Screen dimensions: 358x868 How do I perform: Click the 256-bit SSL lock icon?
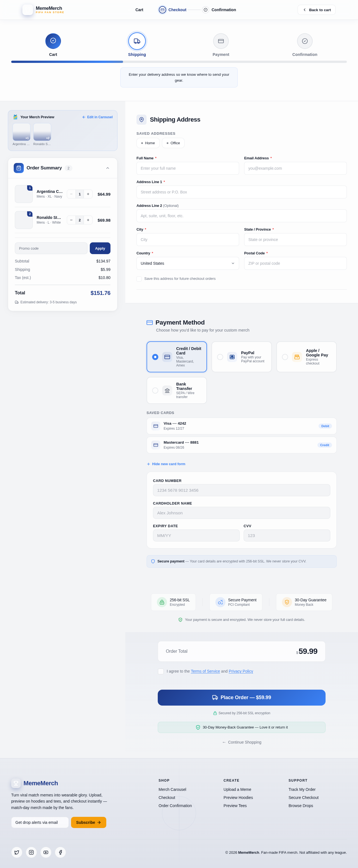pos(162,602)
